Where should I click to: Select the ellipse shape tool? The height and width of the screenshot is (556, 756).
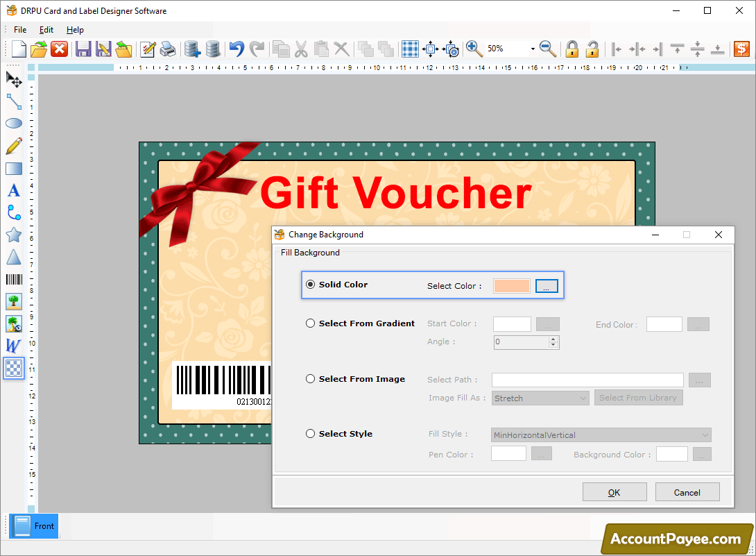(13, 124)
